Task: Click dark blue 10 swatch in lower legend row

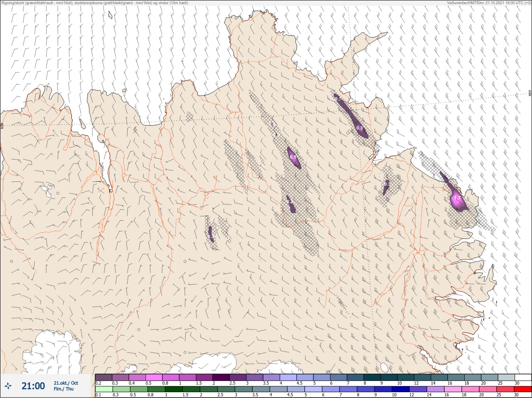Action: (x=401, y=389)
